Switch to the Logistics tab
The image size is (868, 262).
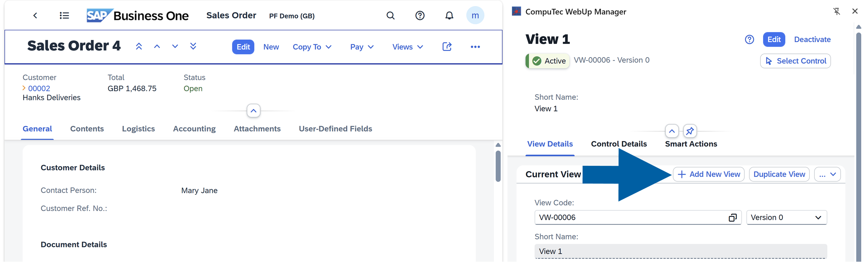138,129
